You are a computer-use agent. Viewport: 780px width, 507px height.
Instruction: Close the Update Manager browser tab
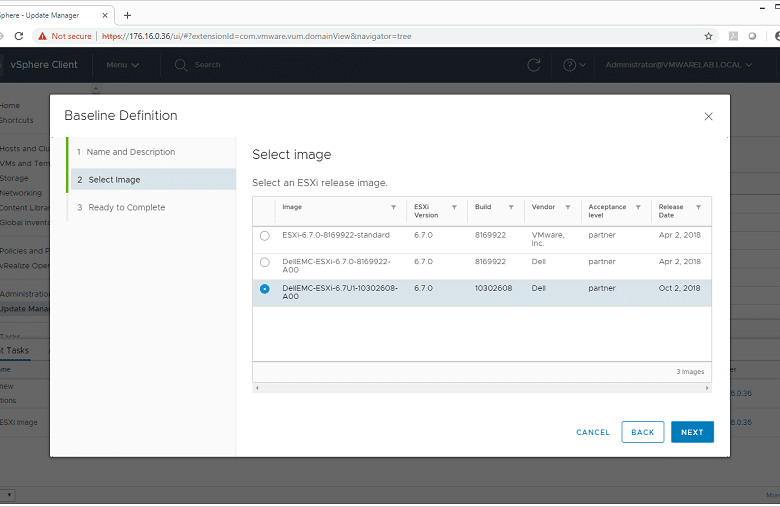[105, 15]
